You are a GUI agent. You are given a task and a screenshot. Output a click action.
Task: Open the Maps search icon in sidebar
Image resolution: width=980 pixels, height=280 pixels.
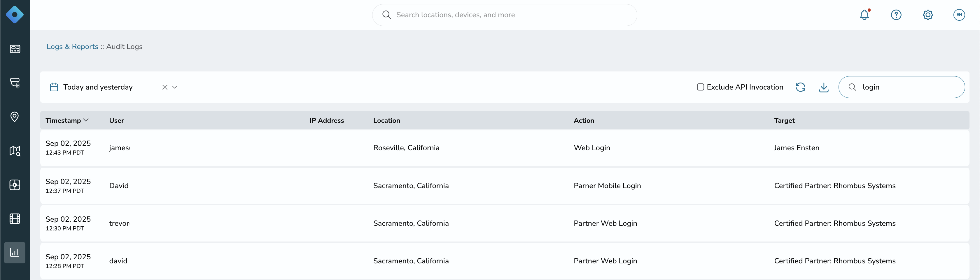pyautogui.click(x=15, y=151)
